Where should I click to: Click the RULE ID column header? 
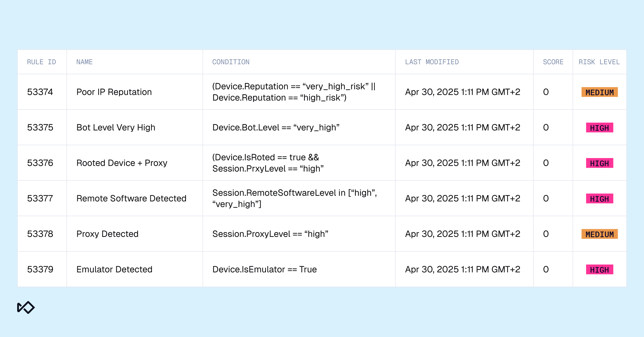tap(41, 62)
